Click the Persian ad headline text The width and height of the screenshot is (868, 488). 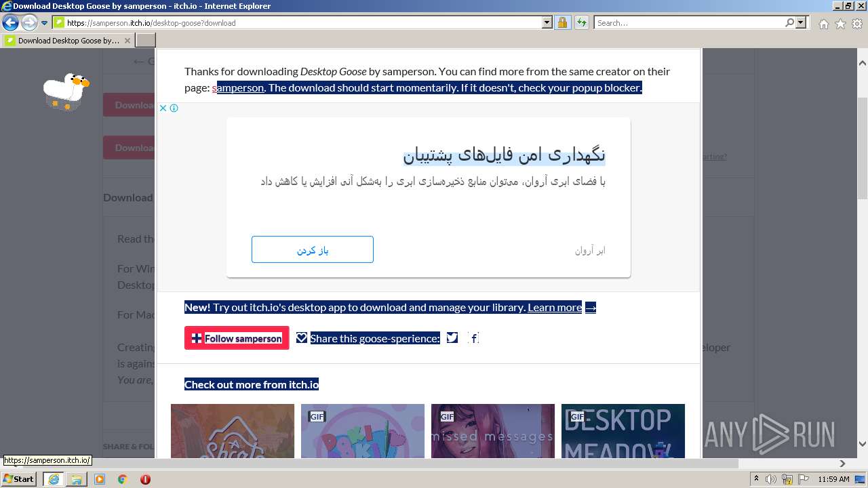click(x=504, y=155)
